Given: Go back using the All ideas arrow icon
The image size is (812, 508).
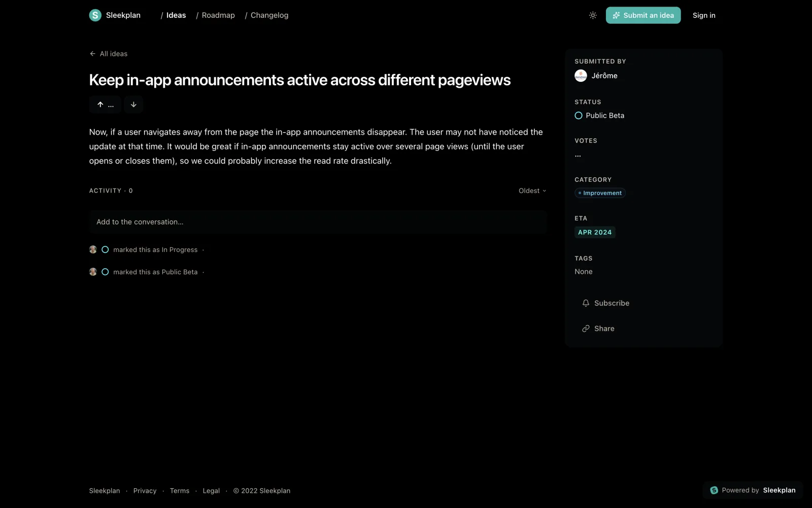Looking at the screenshot, I should 92,54.
